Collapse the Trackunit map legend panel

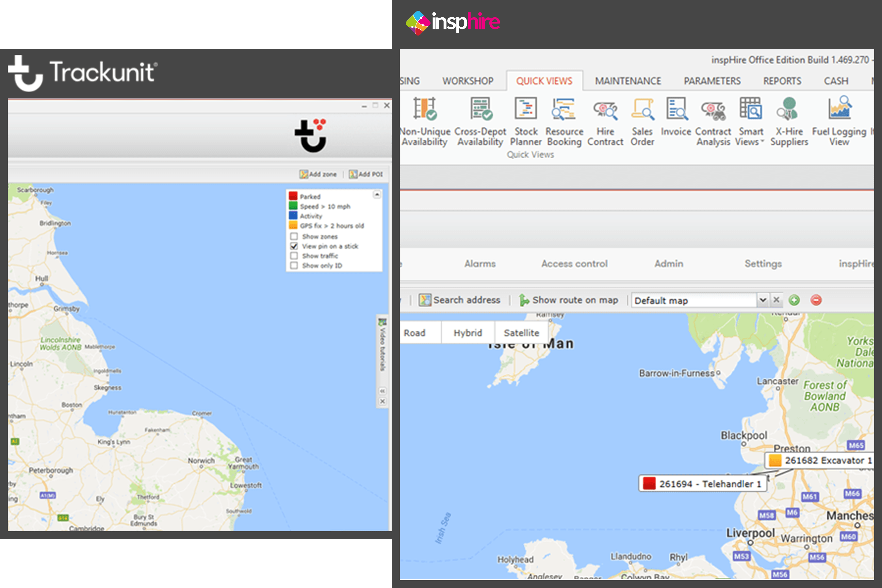[x=377, y=194]
